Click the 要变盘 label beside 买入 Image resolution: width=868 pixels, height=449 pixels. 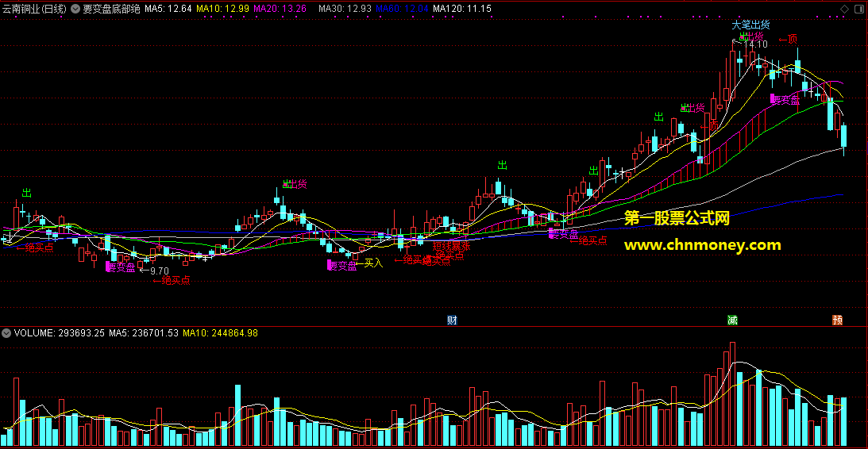[342, 266]
